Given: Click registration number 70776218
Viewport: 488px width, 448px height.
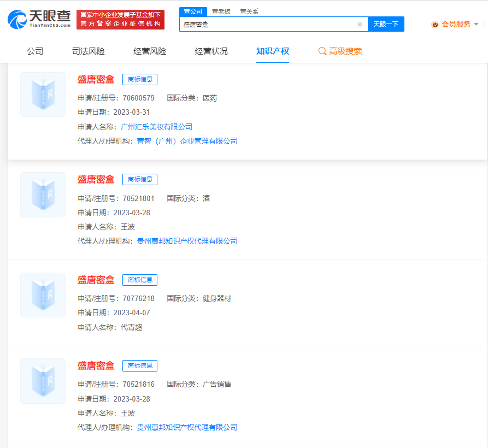Looking at the screenshot, I should pyautogui.click(x=138, y=299).
